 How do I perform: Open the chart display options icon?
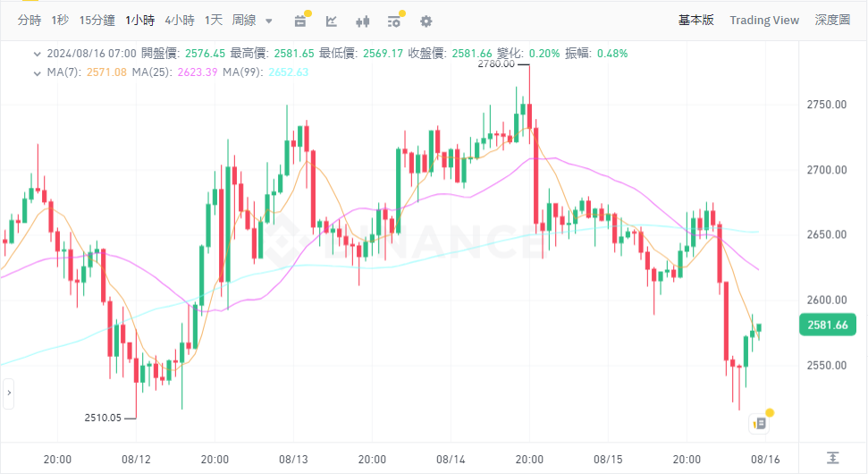[x=394, y=21]
